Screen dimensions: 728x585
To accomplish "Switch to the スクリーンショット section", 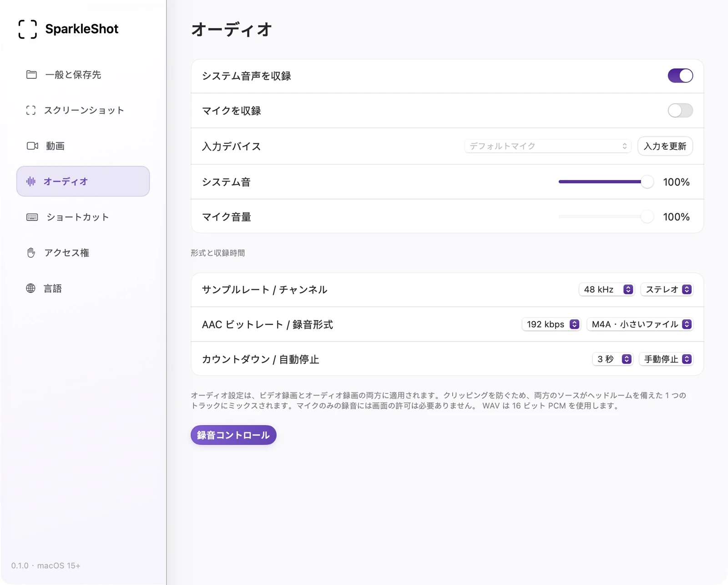I will point(83,110).
